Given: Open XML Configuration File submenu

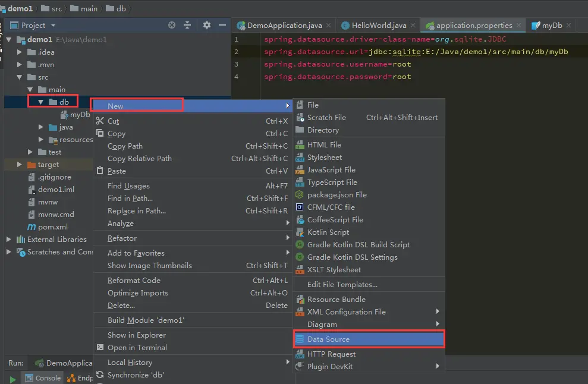Looking at the screenshot, I should coord(369,311).
